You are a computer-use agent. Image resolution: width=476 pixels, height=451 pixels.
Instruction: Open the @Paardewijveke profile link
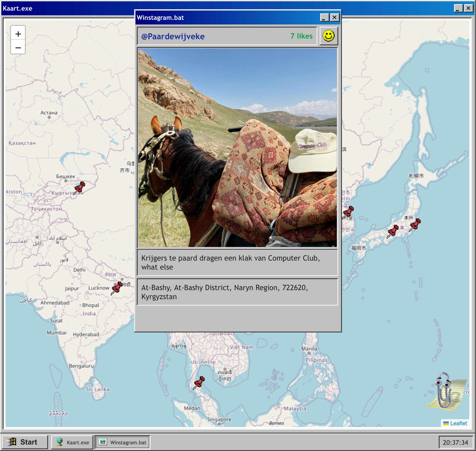[173, 36]
